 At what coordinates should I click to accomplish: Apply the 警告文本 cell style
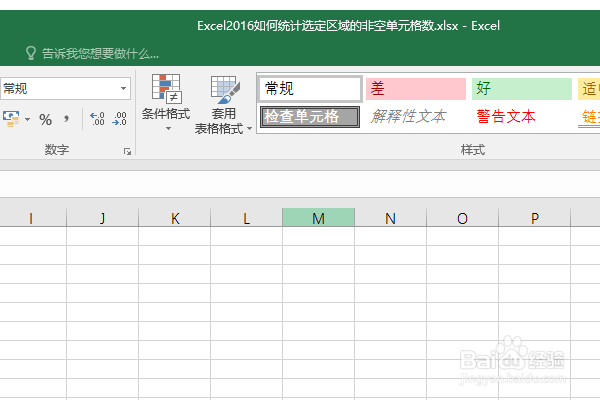(x=506, y=116)
